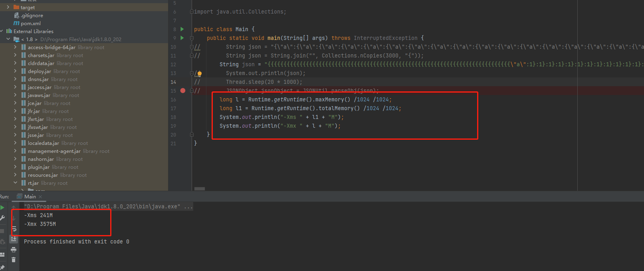
Task: Clear console with the trash icon
Action: pos(14,260)
